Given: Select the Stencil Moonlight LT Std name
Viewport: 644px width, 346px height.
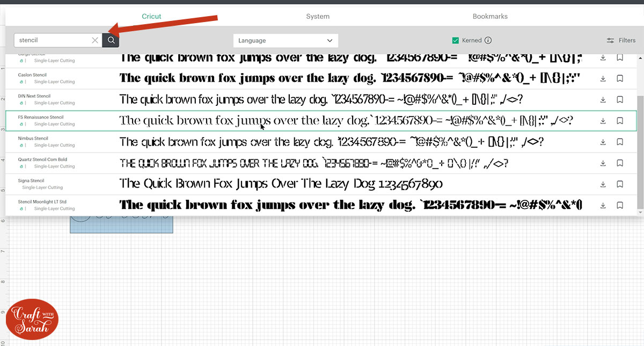Looking at the screenshot, I should point(42,202).
